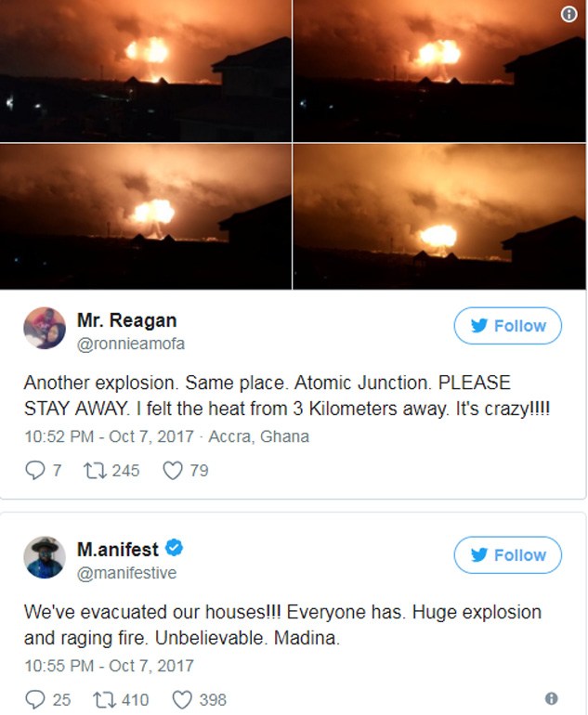588x715 pixels.
Task: Open M.anifest's profile avatar
Action: pos(45,557)
